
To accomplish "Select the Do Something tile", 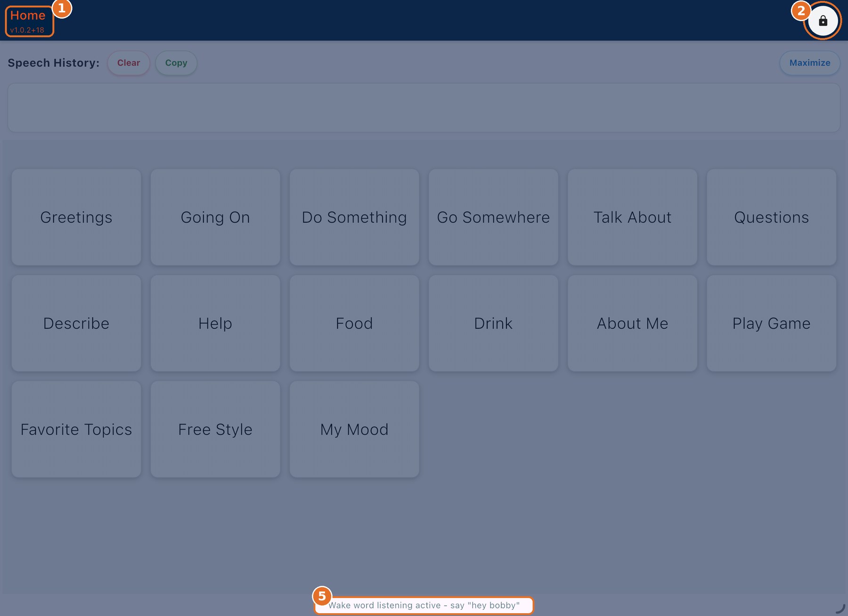I will click(354, 217).
